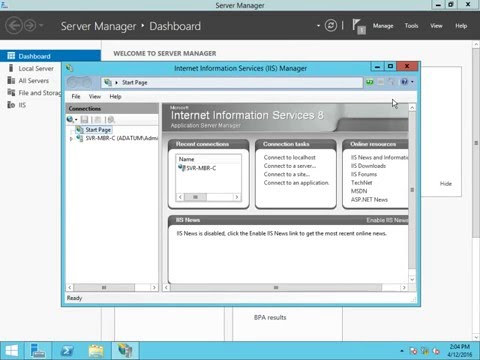Click the Server Manager forward arrow
480x360 pixels.
30,26
